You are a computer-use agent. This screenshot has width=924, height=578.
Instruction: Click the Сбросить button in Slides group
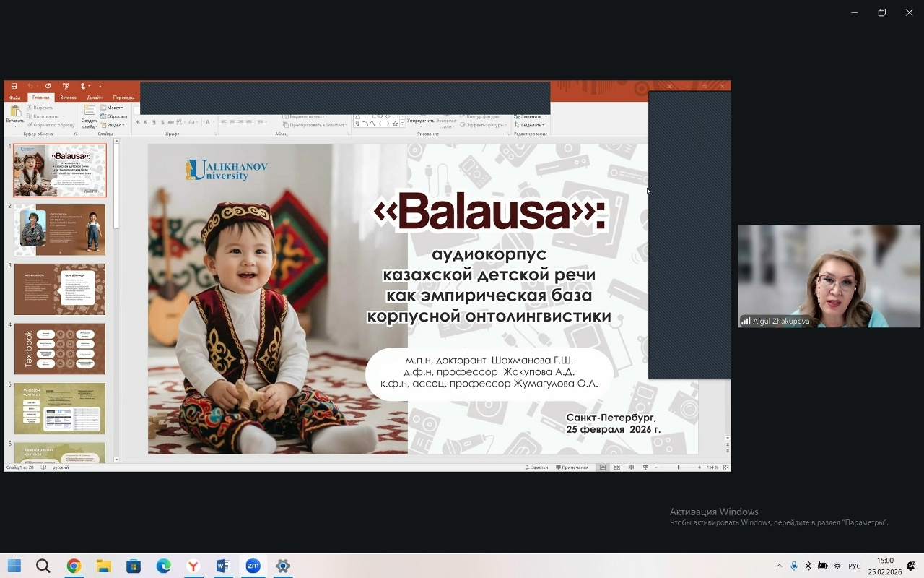(115, 116)
